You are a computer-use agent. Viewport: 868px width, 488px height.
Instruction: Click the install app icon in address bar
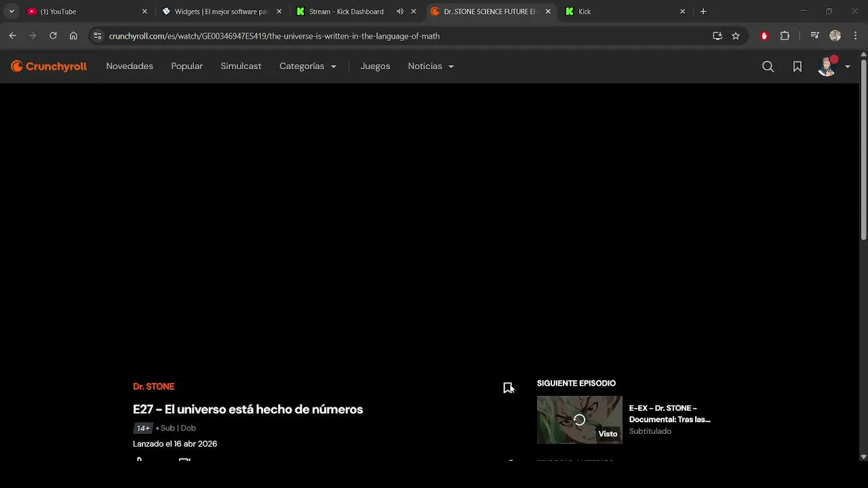717,36
